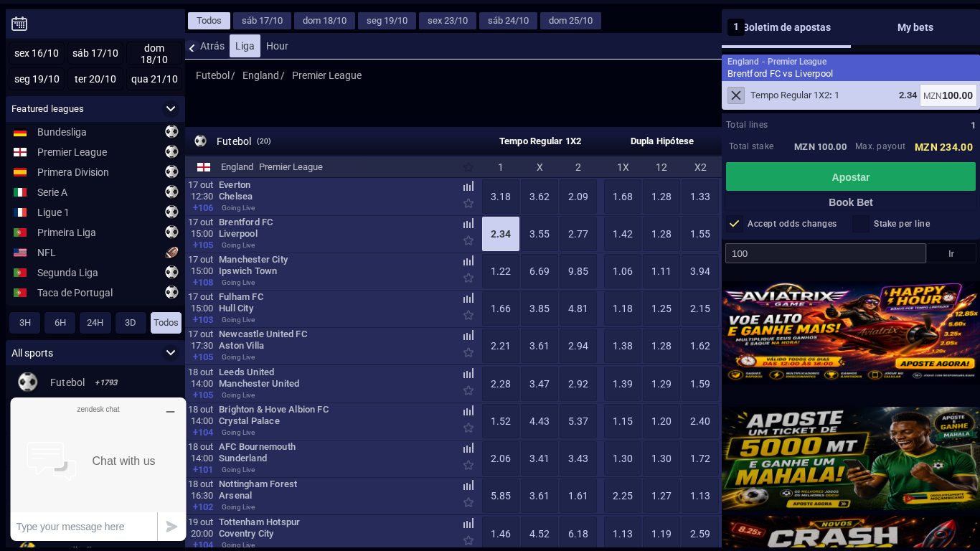Image resolution: width=980 pixels, height=551 pixels.
Task: Expand +103 markets for Fulham FC vs Hull City
Action: click(x=203, y=320)
